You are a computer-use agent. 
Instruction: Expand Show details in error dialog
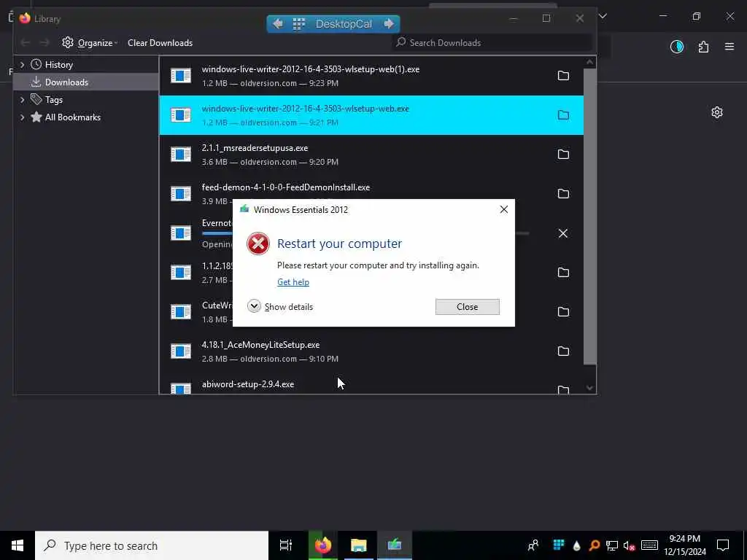click(280, 307)
